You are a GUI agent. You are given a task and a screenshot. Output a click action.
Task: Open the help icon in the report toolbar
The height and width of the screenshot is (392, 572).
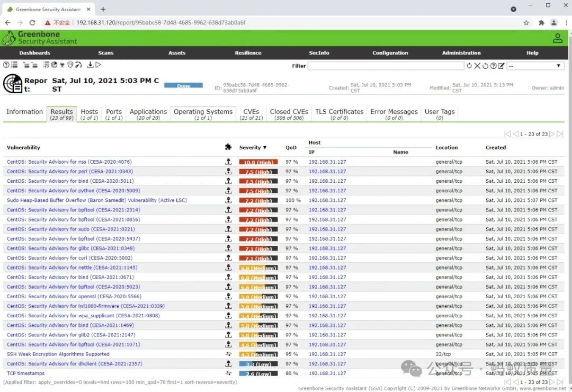[x=6, y=65]
